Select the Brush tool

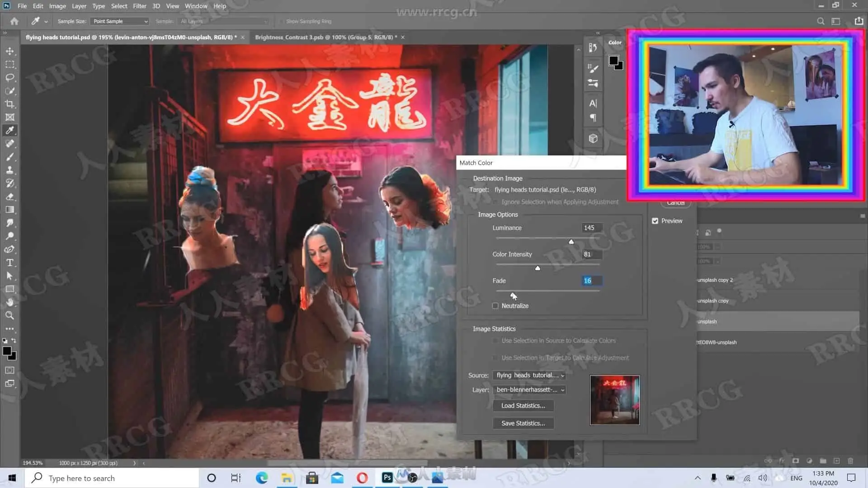click(10, 157)
